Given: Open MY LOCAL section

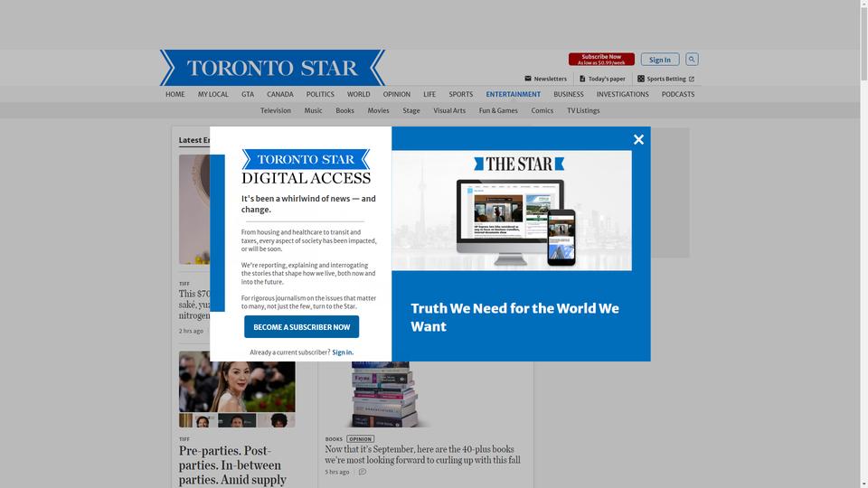Looking at the screenshot, I should (213, 94).
